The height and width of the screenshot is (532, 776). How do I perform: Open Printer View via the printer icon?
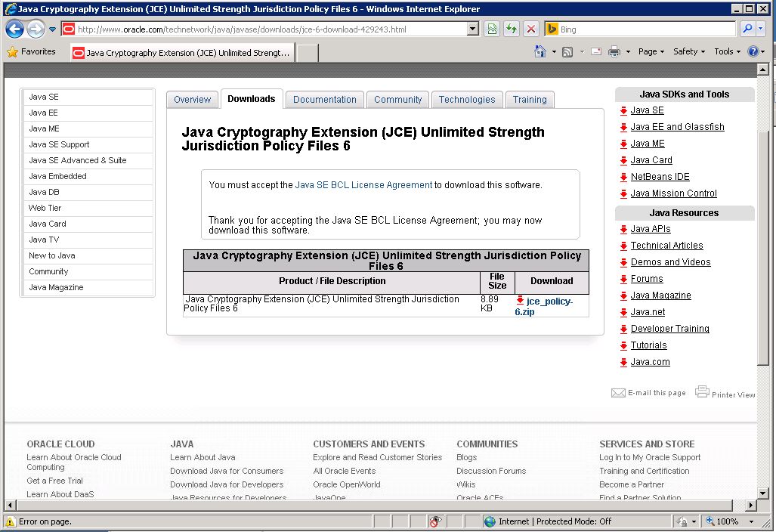[x=703, y=392]
